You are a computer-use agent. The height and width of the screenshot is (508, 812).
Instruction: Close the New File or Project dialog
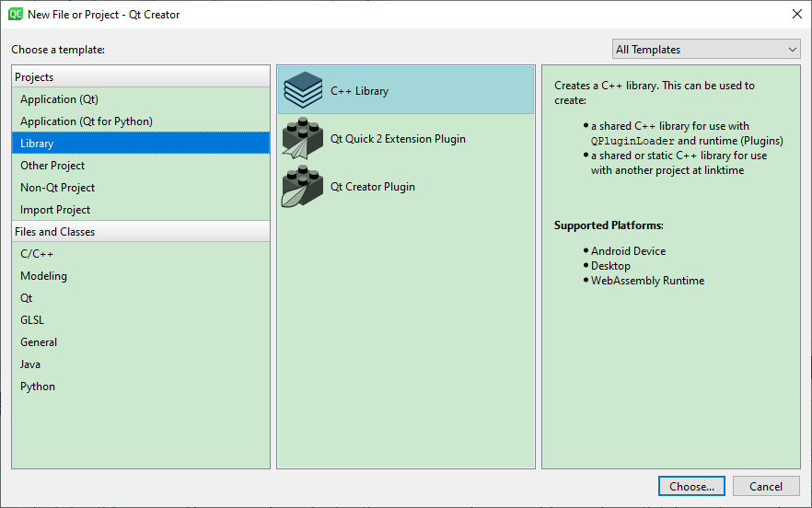coord(797,14)
